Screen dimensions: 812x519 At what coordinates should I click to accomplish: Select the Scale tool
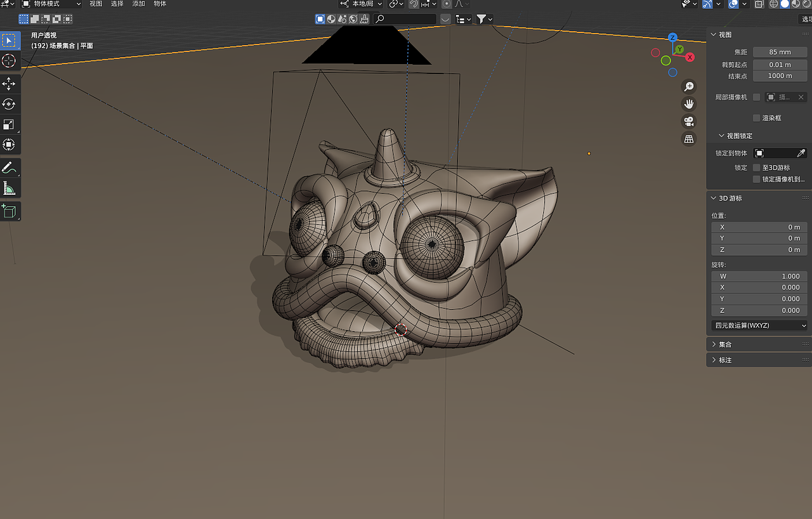click(x=9, y=124)
